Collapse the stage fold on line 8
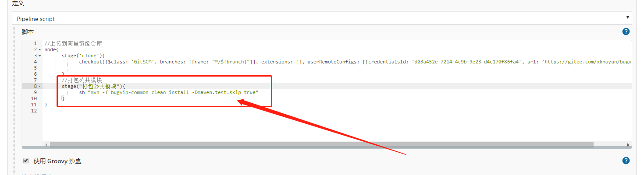The width and height of the screenshot is (644, 175). tap(40, 86)
